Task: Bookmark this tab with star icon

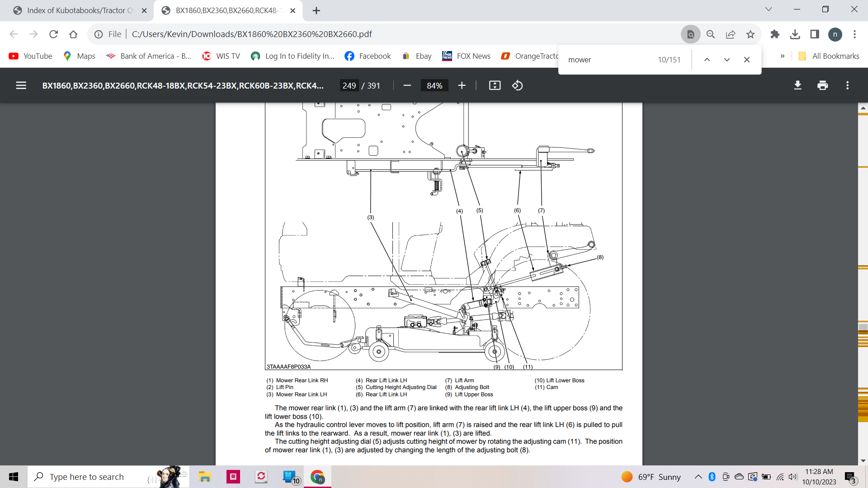Action: point(750,34)
